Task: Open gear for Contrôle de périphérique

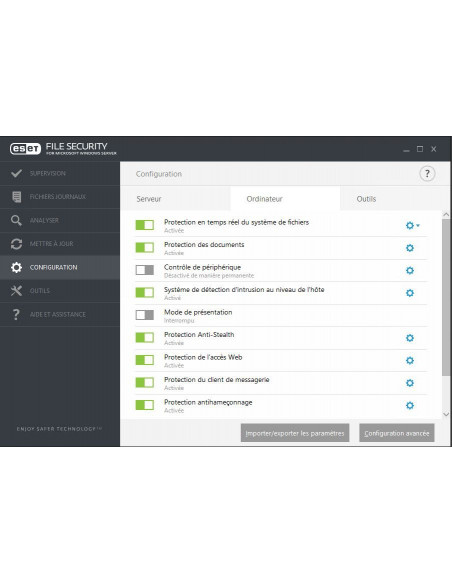Action: click(410, 270)
